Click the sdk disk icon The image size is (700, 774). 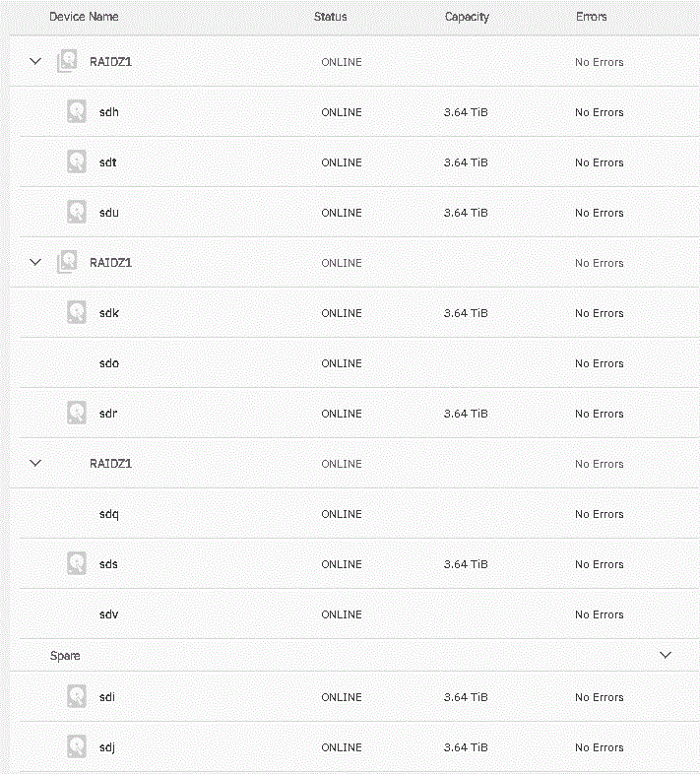[x=77, y=312]
